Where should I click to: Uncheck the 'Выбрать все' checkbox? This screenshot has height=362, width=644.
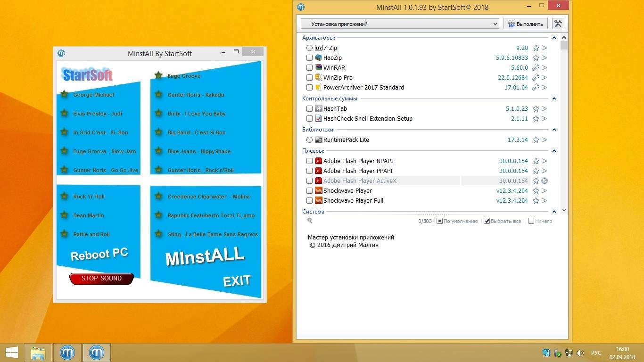point(487,221)
